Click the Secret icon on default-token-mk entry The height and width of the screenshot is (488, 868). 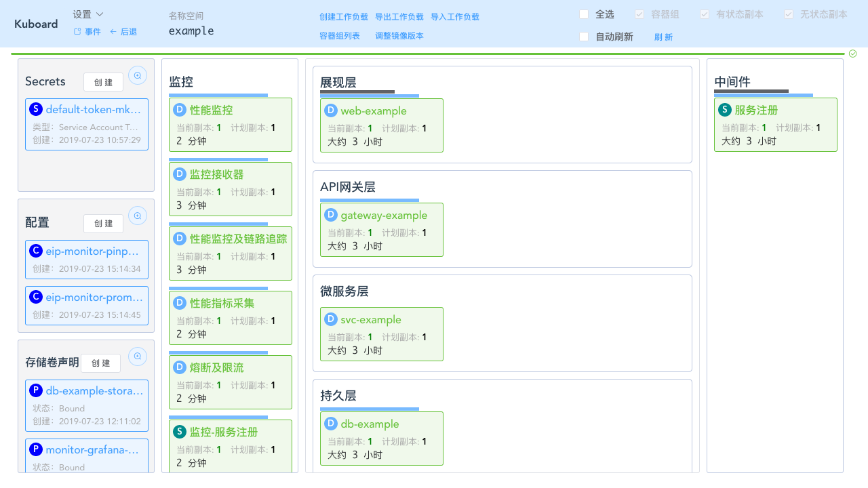[x=35, y=108]
